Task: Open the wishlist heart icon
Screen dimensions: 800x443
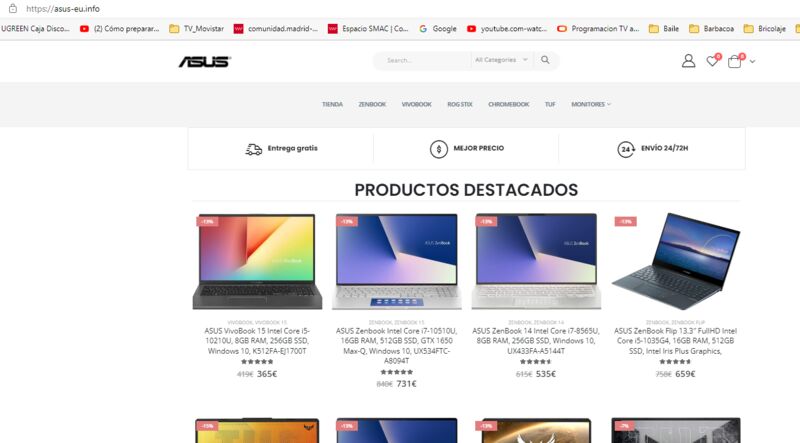Action: pyautogui.click(x=712, y=61)
